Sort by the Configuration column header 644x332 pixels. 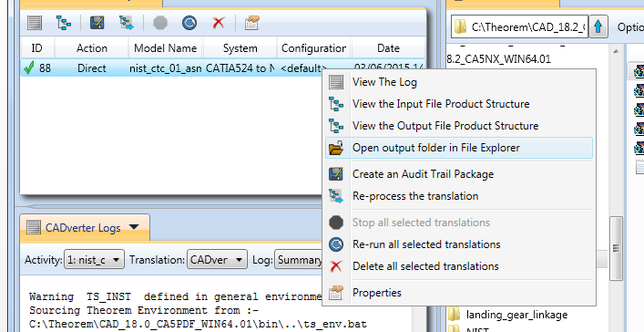point(313,48)
